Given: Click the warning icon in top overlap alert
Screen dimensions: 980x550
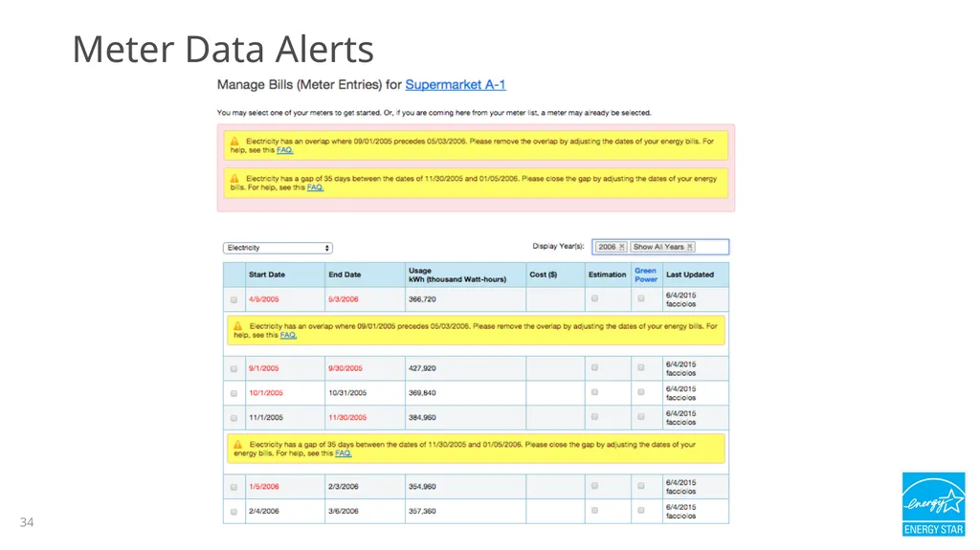Looking at the screenshot, I should 234,142.
